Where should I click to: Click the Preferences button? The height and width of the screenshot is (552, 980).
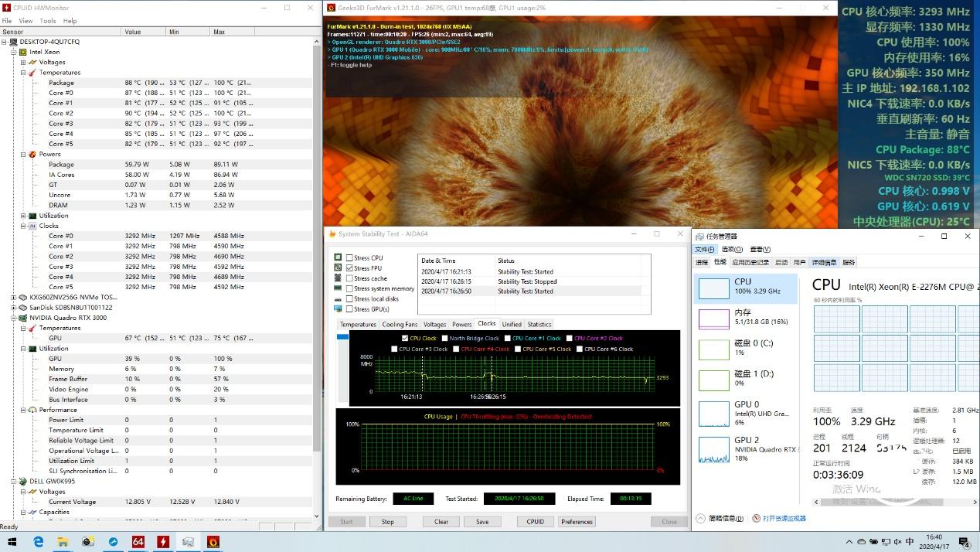tap(577, 522)
